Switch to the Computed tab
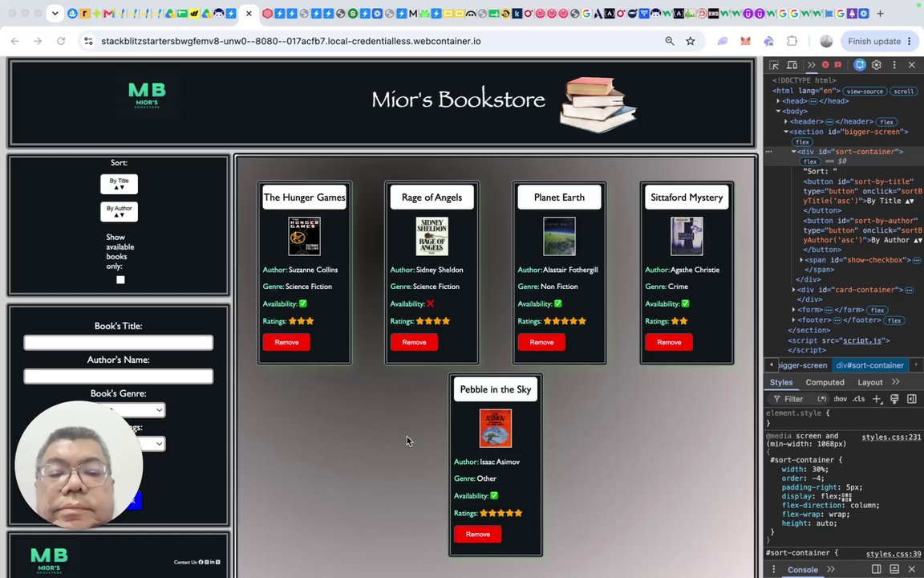924x578 pixels. 825,382
